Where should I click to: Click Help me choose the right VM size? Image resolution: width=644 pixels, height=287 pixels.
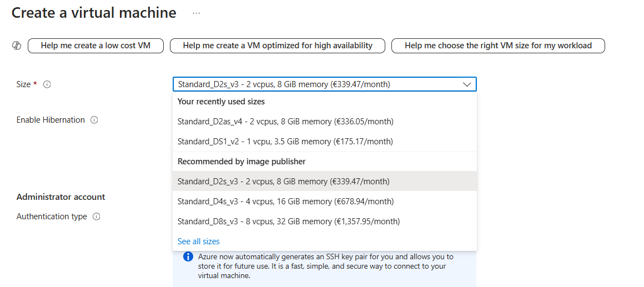tap(498, 46)
